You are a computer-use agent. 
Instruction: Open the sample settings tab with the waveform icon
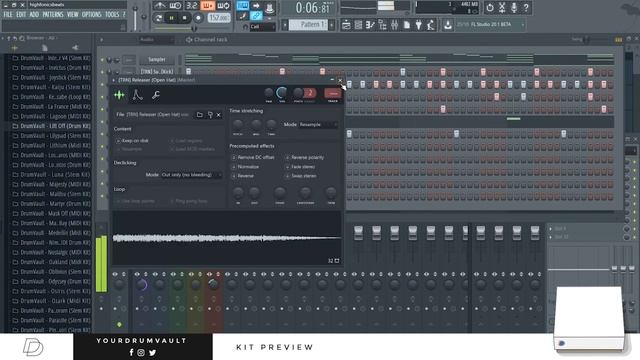coord(119,95)
